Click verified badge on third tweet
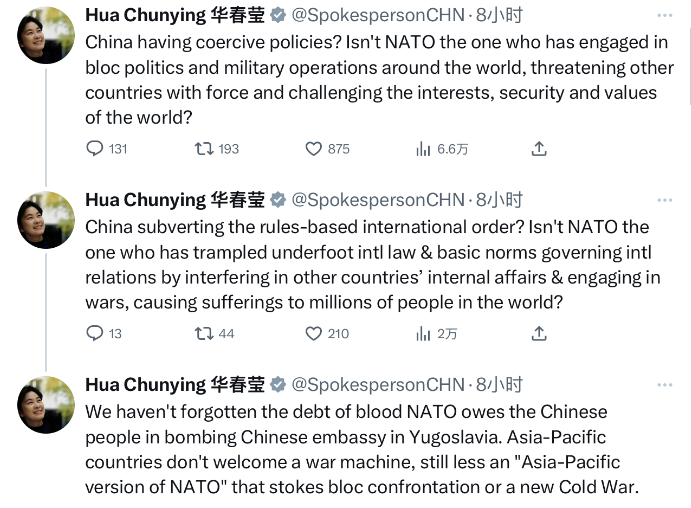 click(x=279, y=385)
